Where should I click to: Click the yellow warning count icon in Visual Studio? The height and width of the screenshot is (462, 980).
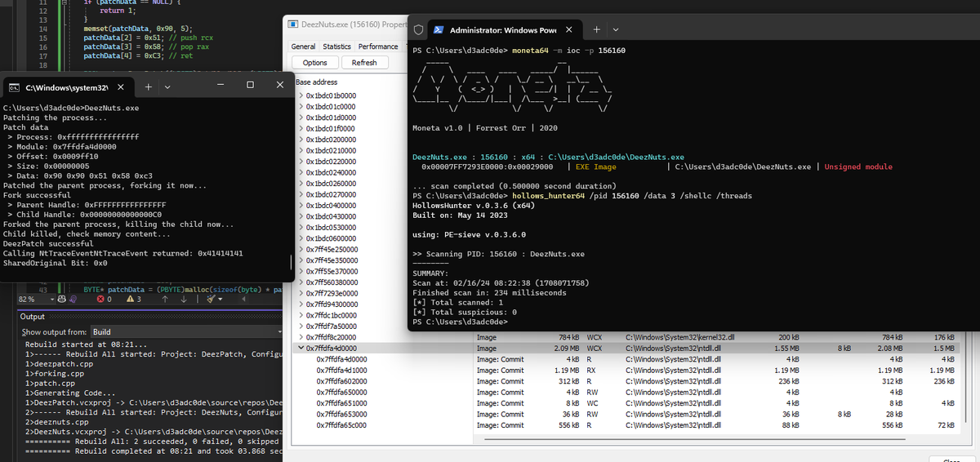(x=129, y=300)
